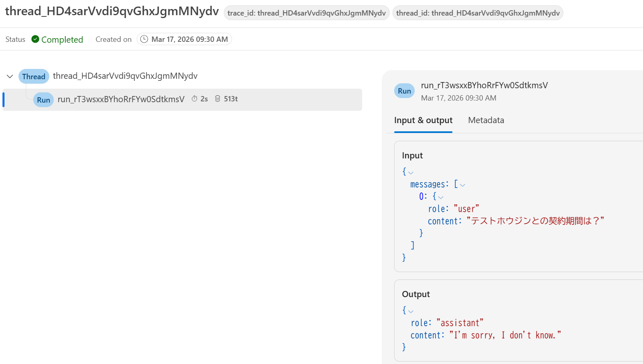
Task: Click the trace_id chip in header
Action: (307, 13)
